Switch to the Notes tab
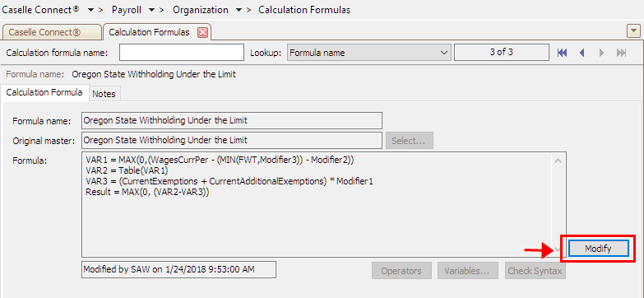Screen dimensions: 644x298 click(x=104, y=94)
